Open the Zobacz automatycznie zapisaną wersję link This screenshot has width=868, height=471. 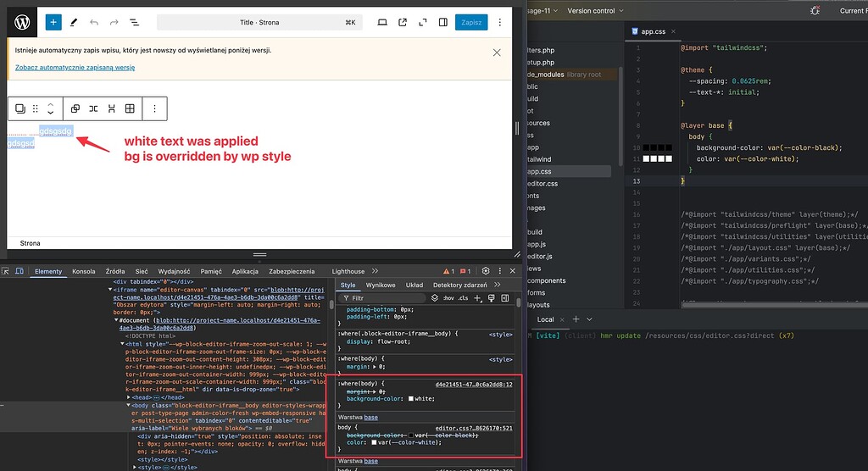click(75, 68)
